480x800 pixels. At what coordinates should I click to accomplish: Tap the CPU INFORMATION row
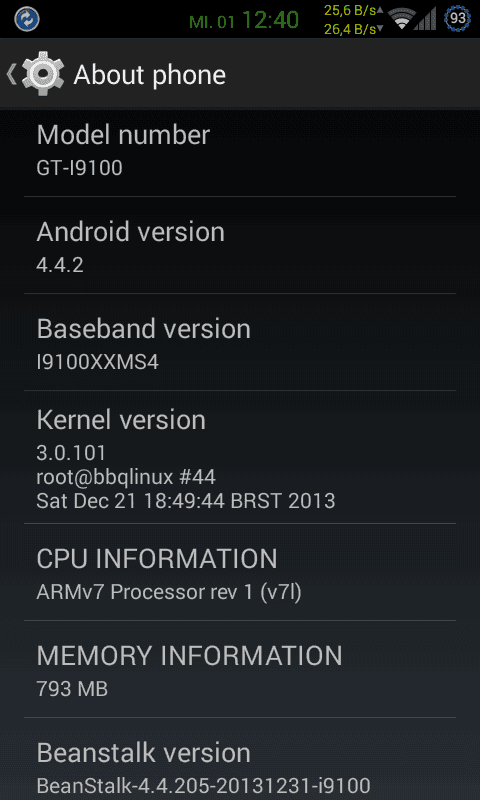pyautogui.click(x=240, y=572)
